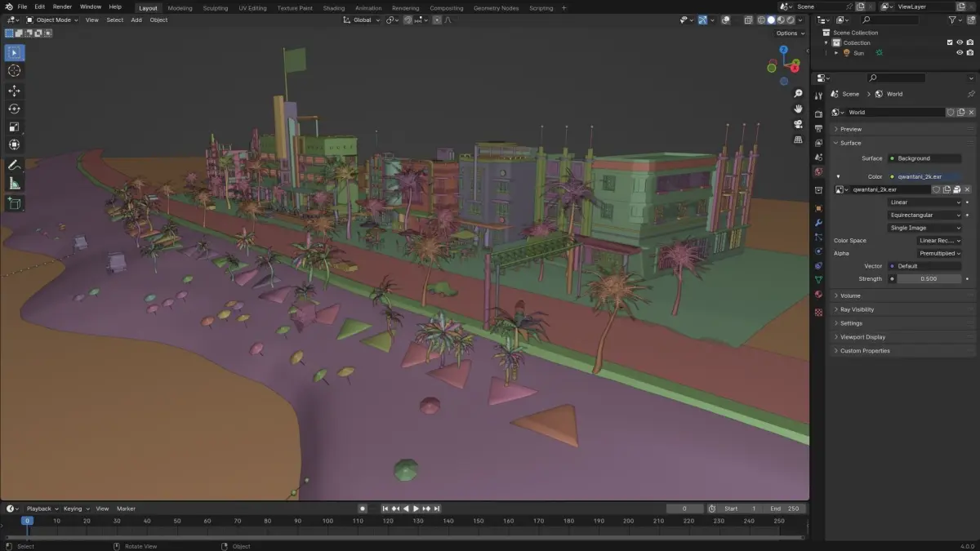Open Linear interpolation dropdown
The image size is (980, 551).
click(x=924, y=202)
